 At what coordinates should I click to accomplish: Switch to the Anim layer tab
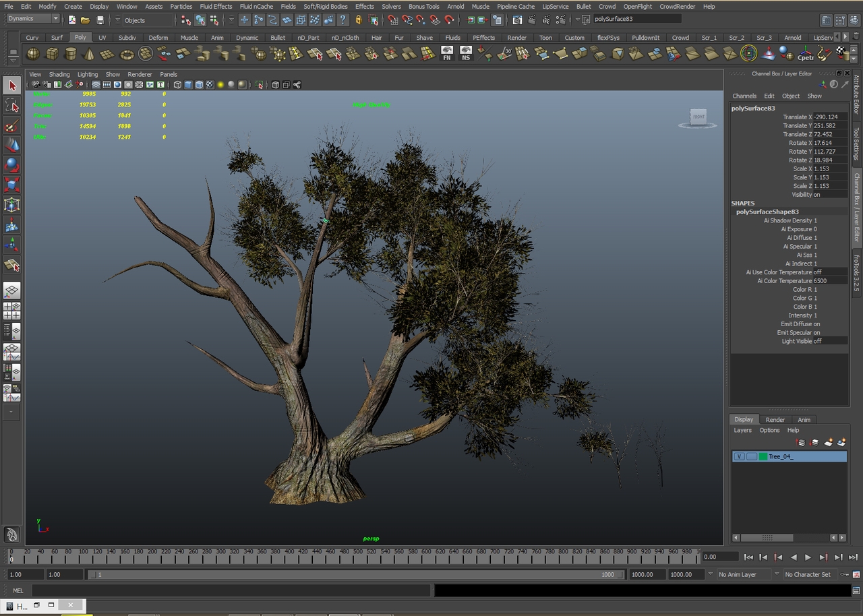[804, 419]
